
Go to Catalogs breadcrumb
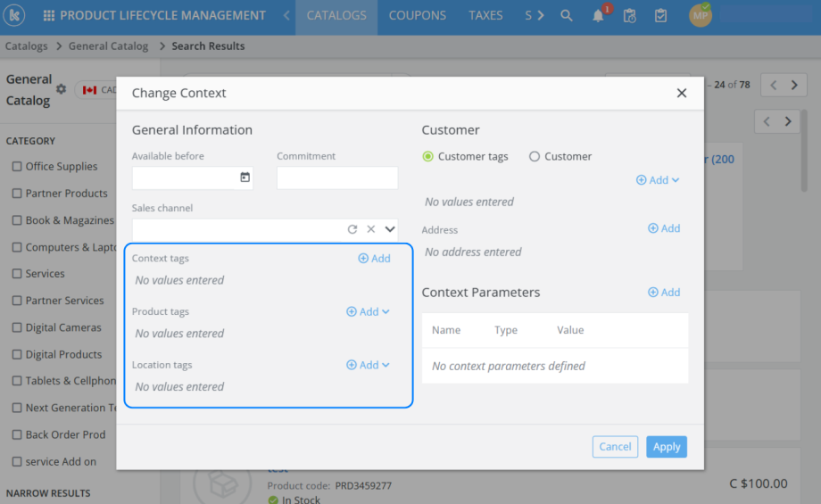[x=26, y=46]
